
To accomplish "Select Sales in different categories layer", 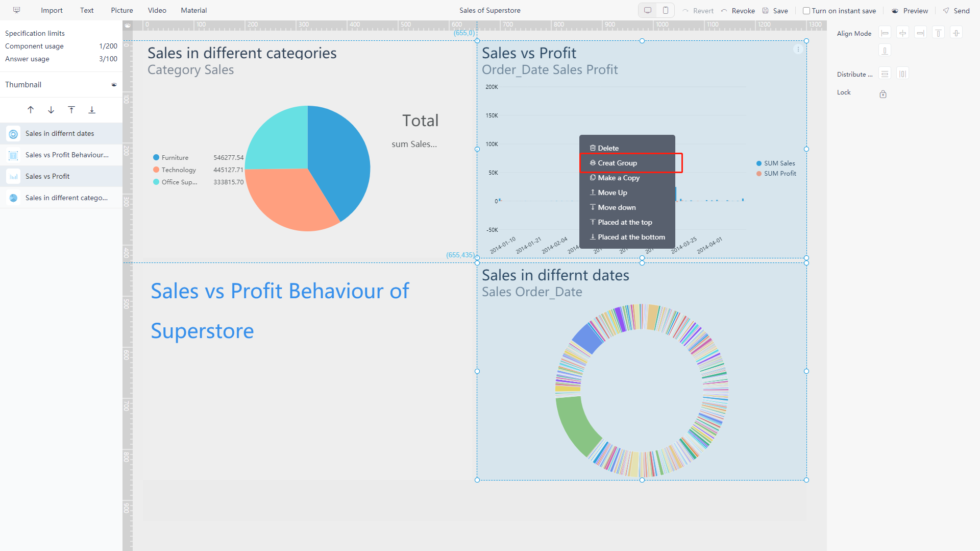I will (61, 198).
